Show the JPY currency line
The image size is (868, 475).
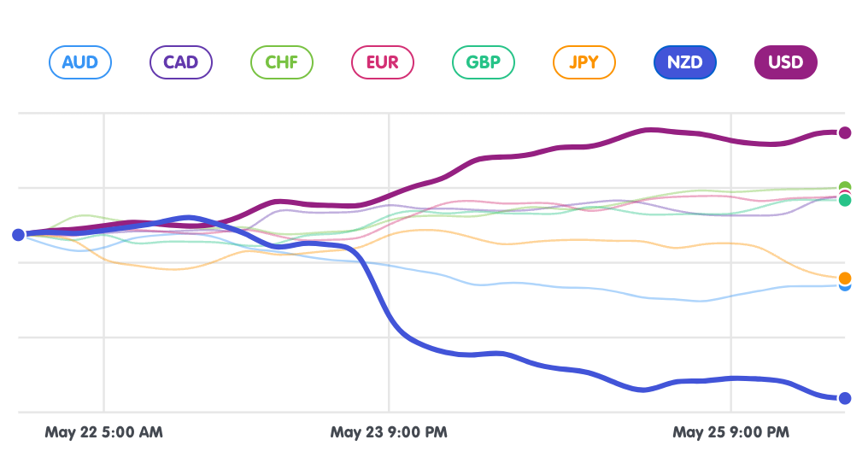(x=584, y=62)
